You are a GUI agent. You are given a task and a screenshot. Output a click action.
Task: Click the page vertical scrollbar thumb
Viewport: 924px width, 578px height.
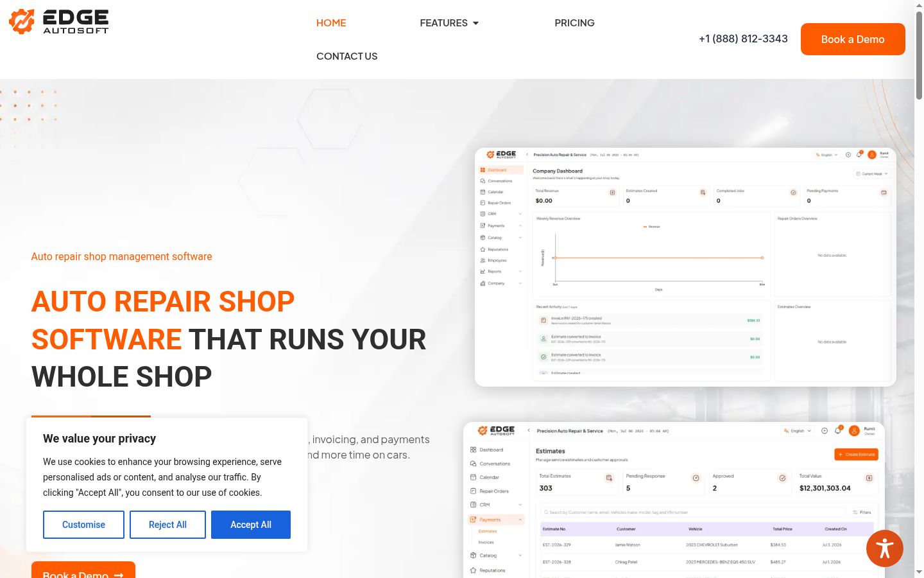tap(919, 55)
